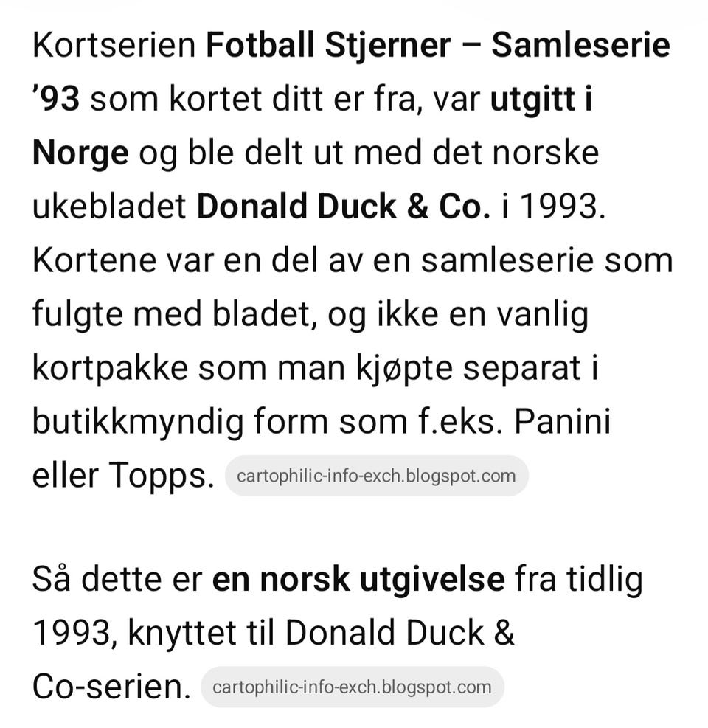Open the source chip following 'Co-serien.'

(353, 687)
